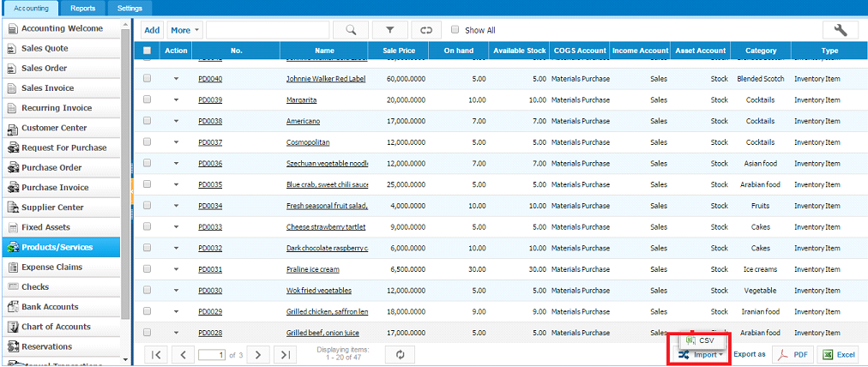This screenshot has width=868, height=367.
Task: Export the list as Excel
Action: (x=838, y=355)
